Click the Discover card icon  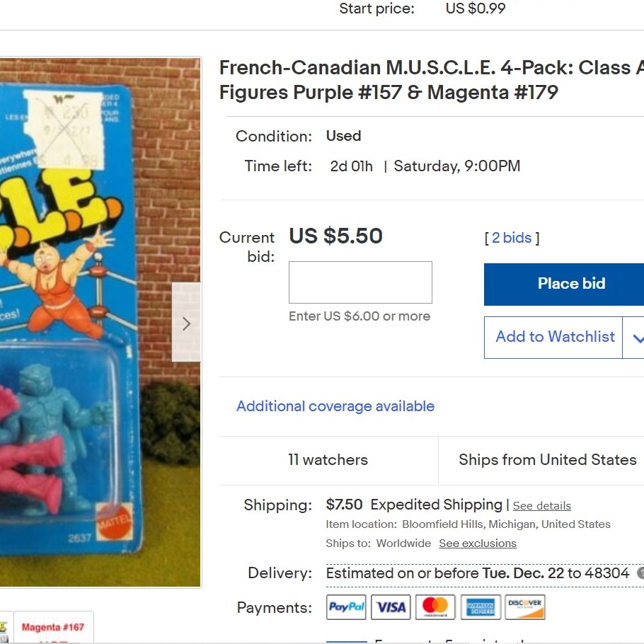point(525,606)
